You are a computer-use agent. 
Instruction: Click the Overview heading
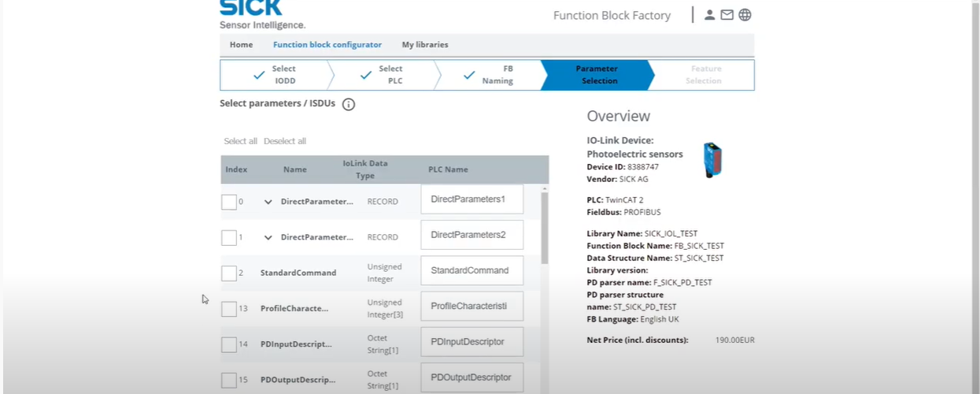point(619,116)
